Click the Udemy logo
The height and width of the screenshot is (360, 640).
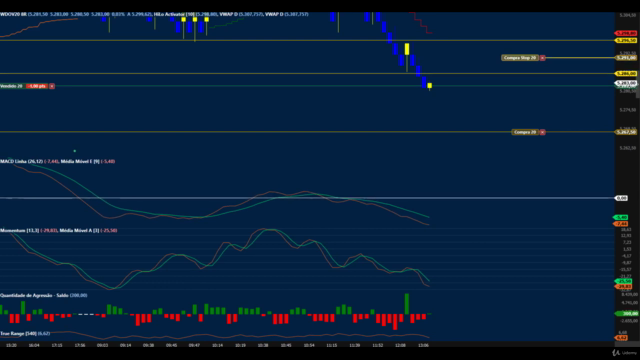click(624, 353)
